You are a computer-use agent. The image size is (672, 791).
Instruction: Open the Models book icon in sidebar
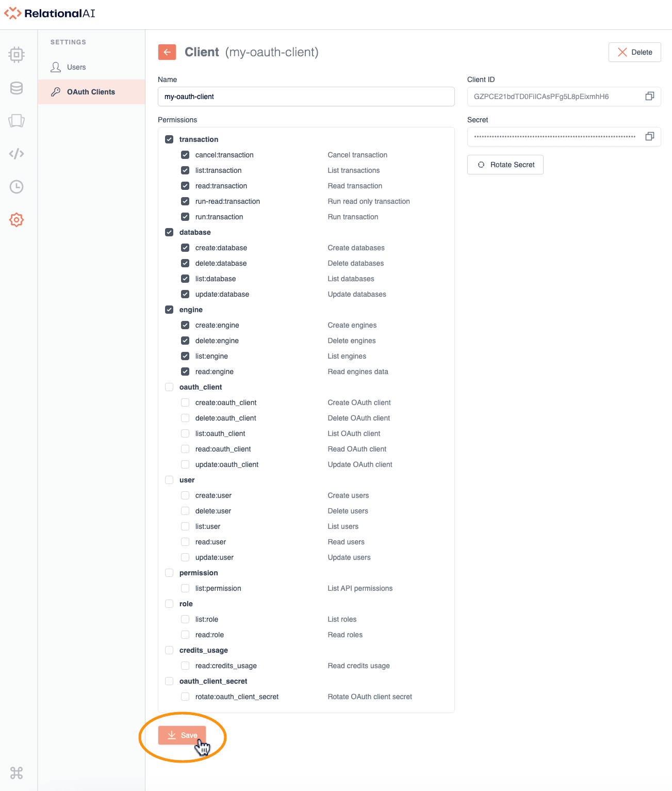pos(17,121)
